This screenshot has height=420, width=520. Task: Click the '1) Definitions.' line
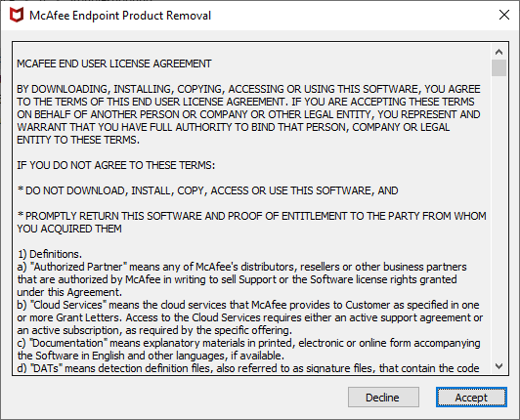pyautogui.click(x=50, y=254)
